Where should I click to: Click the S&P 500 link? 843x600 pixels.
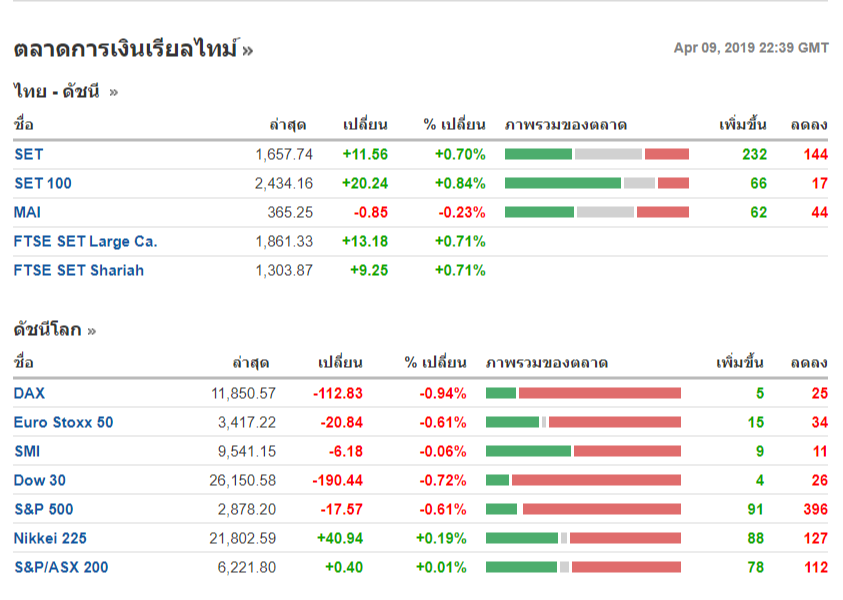pyautogui.click(x=43, y=509)
